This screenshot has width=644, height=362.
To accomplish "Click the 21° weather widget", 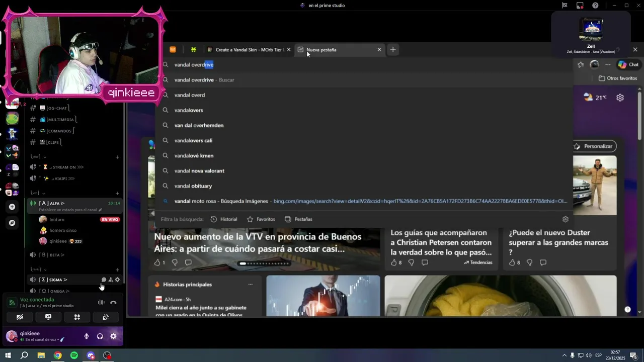I will (x=595, y=98).
